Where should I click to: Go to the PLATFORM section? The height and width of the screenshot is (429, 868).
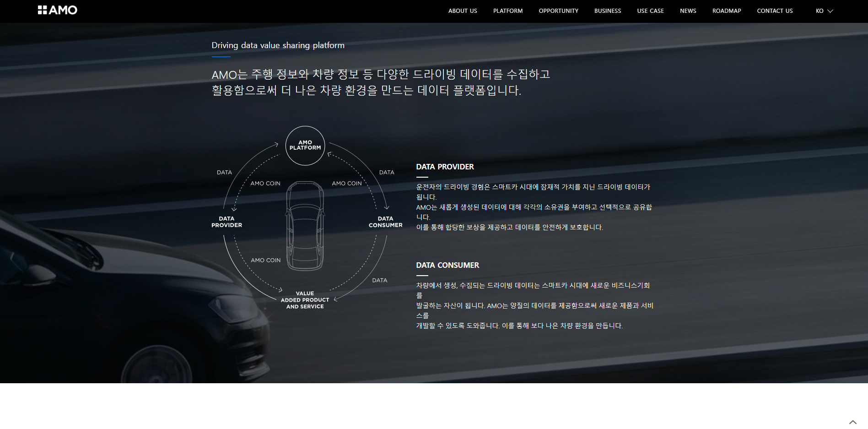pyautogui.click(x=507, y=11)
